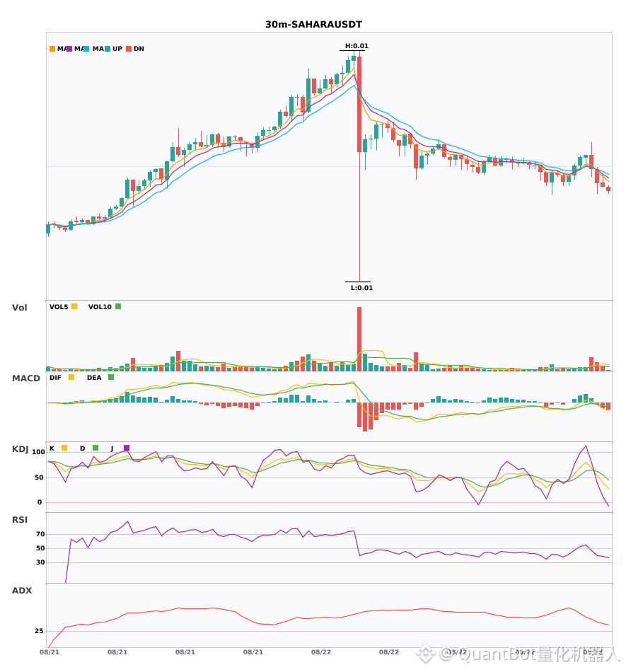Screen dimensions: 626x672
Task: Click the KDJ 0 axis label
Action: [x=40, y=502]
